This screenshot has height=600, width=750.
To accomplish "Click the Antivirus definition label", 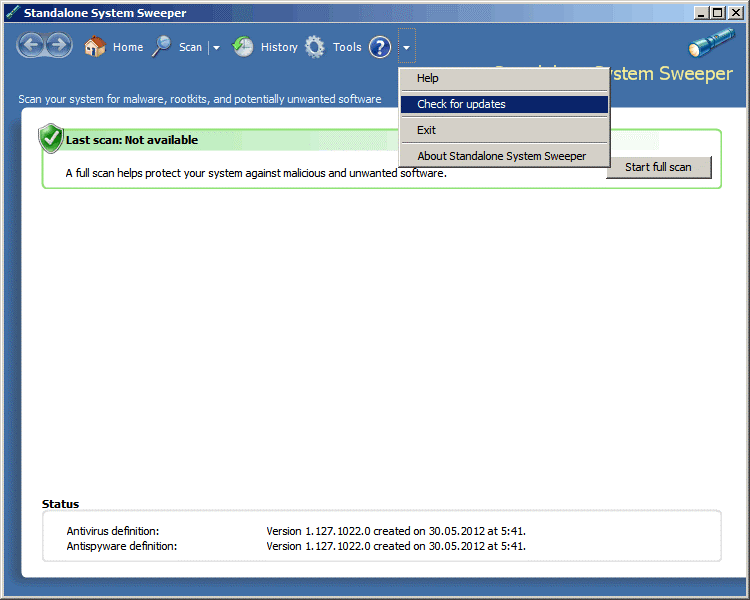I will click(x=113, y=531).
